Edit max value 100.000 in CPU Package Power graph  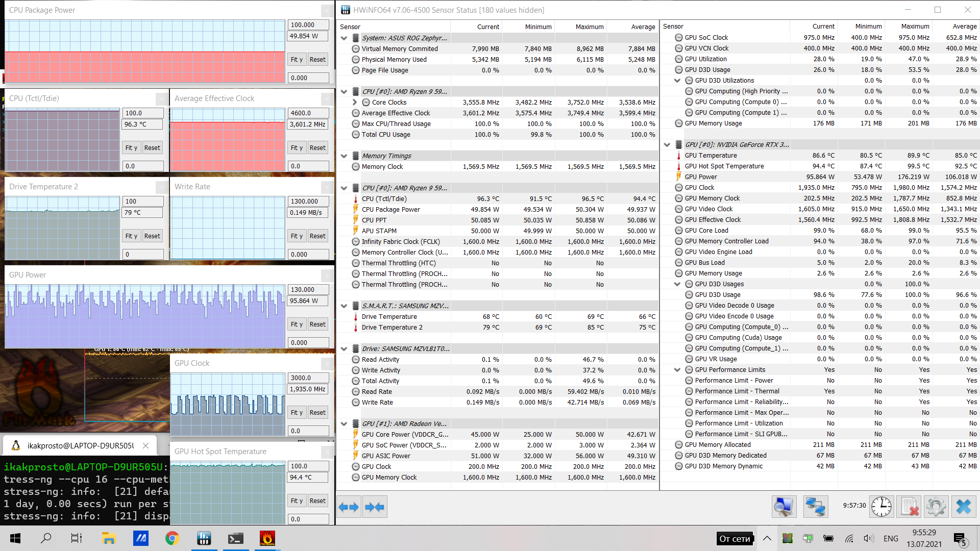[308, 25]
